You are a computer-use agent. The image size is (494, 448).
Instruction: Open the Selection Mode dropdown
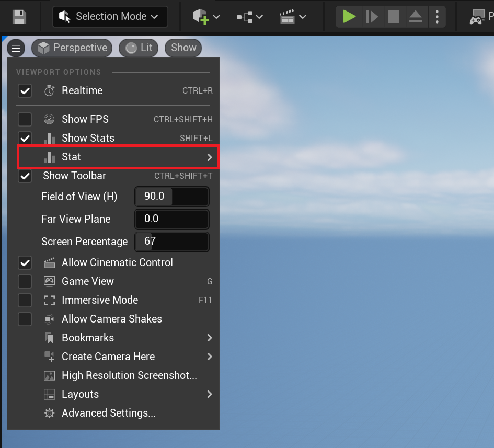tap(110, 17)
